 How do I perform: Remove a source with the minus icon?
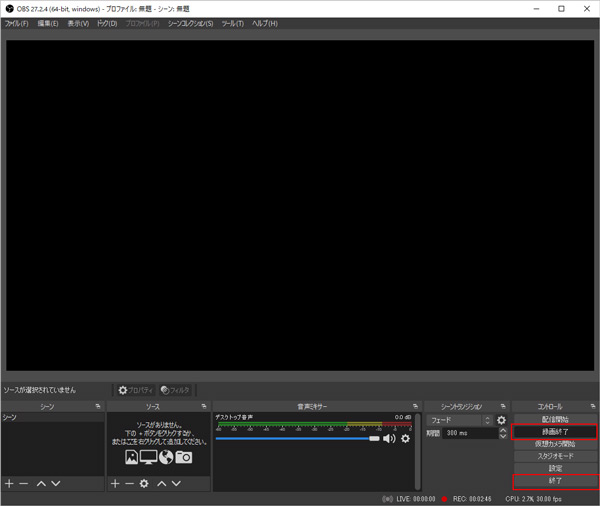coord(129,483)
